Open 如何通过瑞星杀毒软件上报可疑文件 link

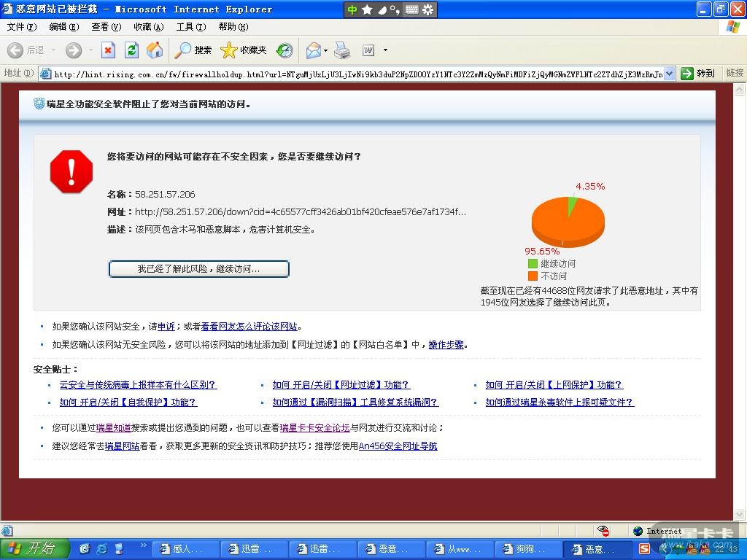(560, 402)
